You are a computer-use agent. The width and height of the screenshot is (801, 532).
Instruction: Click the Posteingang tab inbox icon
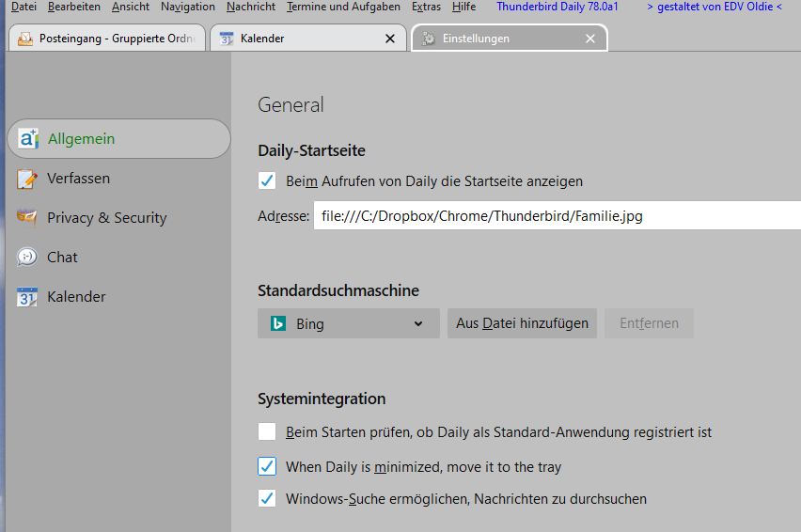click(x=24, y=39)
